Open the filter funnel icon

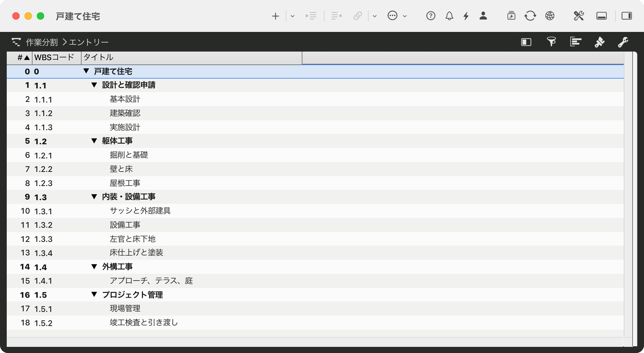pyautogui.click(x=551, y=41)
